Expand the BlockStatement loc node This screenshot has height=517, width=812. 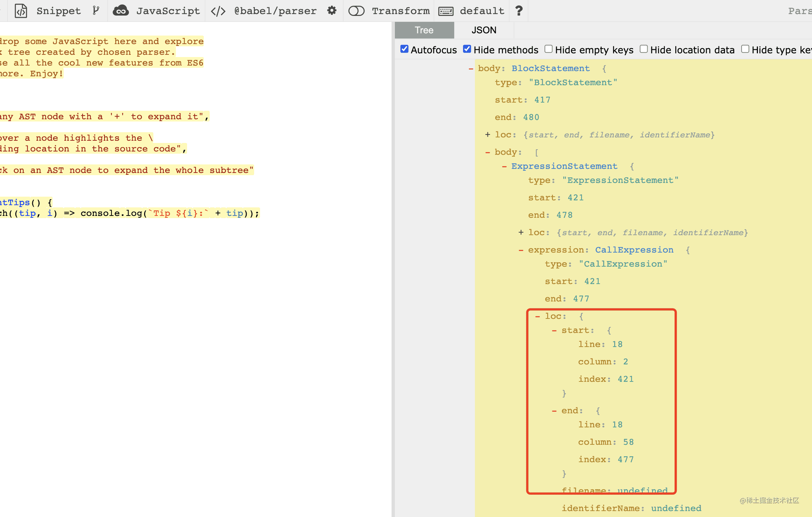[x=487, y=135]
